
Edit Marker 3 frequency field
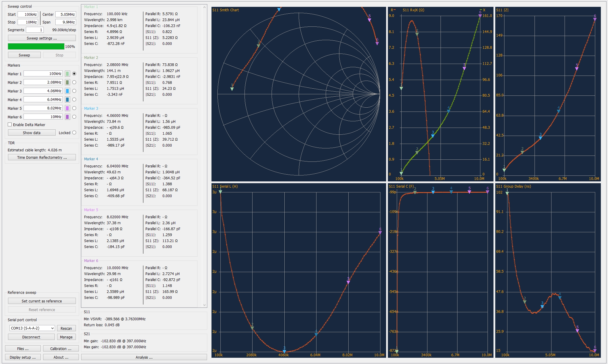(x=43, y=91)
